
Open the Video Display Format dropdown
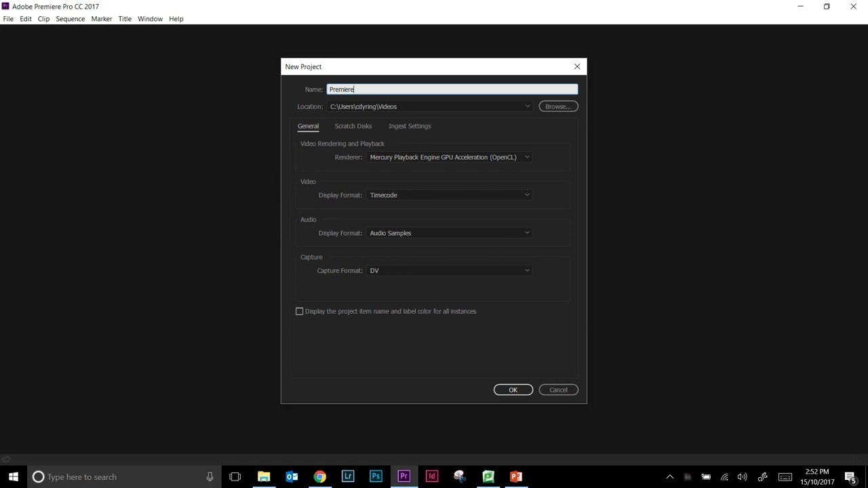449,195
